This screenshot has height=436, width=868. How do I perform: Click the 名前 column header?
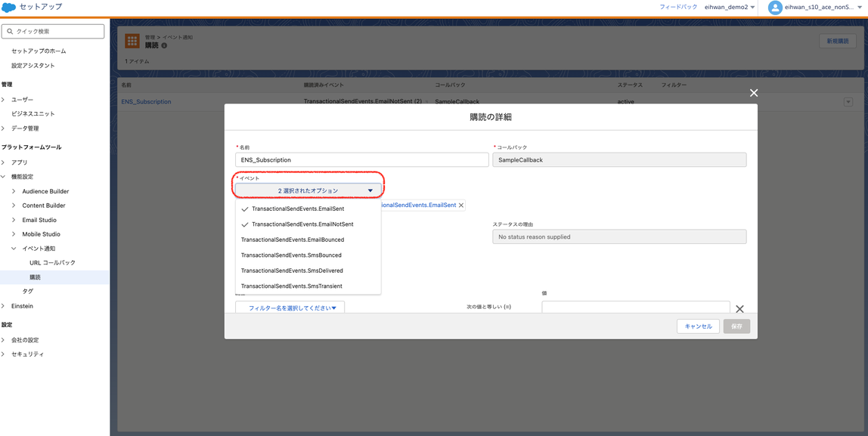coord(126,85)
